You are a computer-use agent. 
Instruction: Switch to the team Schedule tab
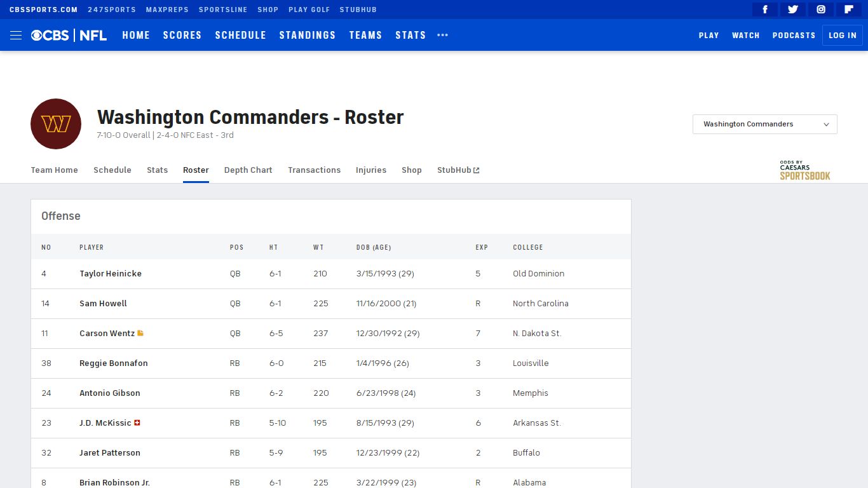[112, 170]
